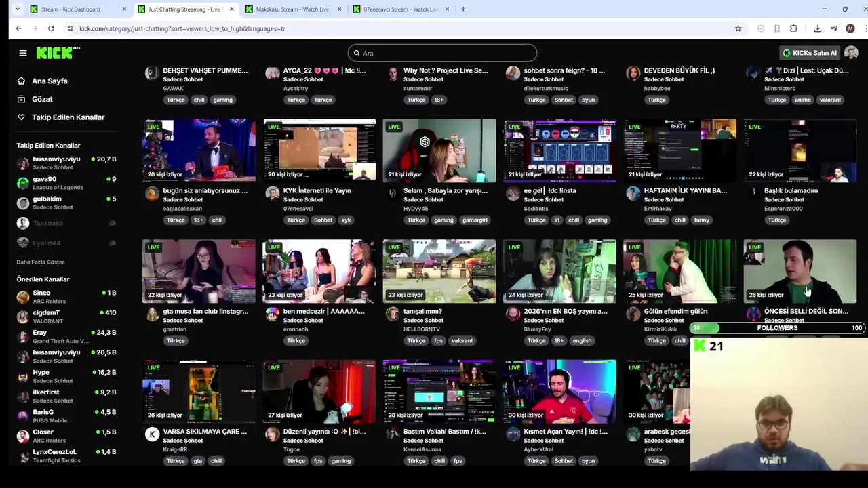The height and width of the screenshot is (488, 868).
Task: Click caglacalisskan streamer avatar
Action: pos(152,194)
